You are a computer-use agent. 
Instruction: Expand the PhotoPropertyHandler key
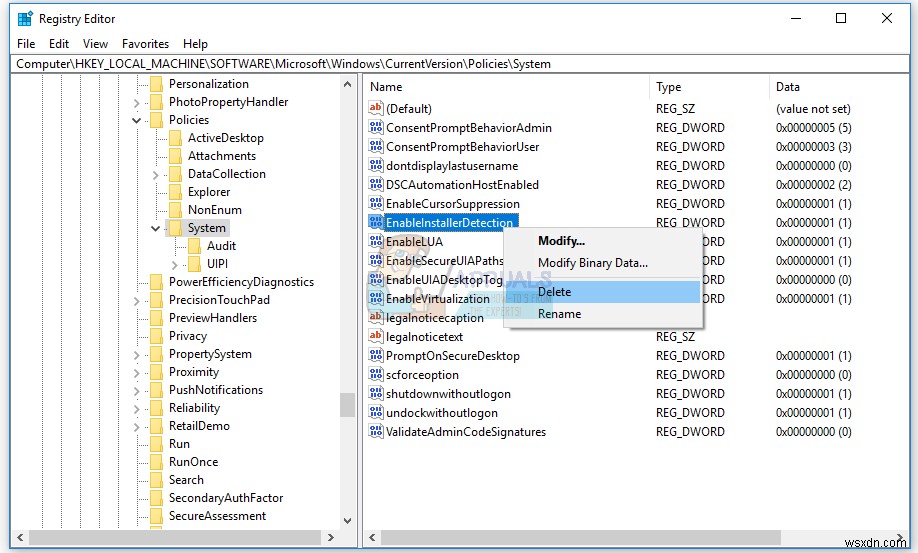(x=136, y=103)
